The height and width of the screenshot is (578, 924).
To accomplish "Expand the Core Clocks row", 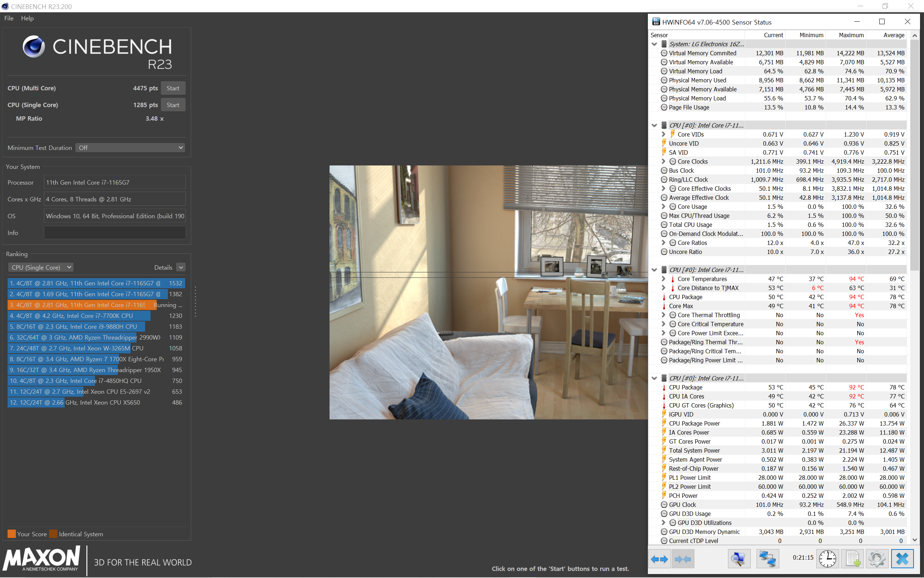I will 664,161.
